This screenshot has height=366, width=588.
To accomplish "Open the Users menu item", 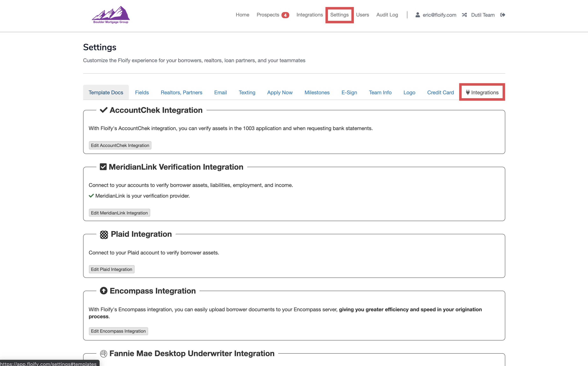I will coord(363,15).
